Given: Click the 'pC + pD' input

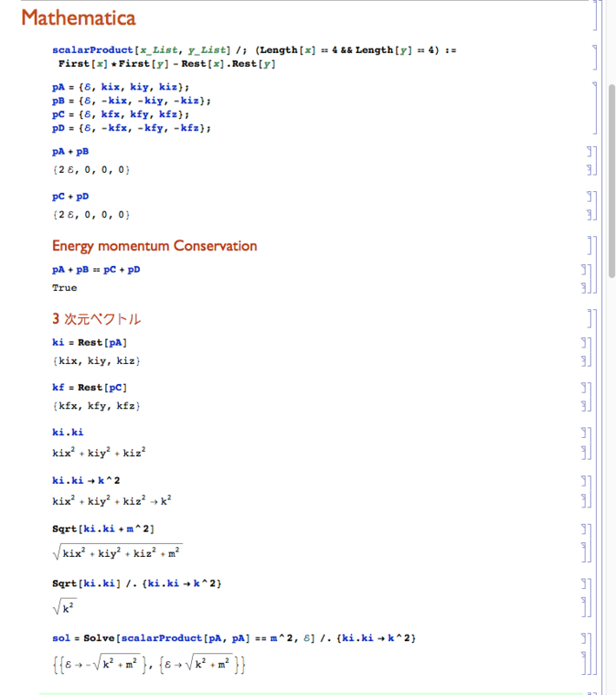Looking at the screenshot, I should pyautogui.click(x=70, y=196).
